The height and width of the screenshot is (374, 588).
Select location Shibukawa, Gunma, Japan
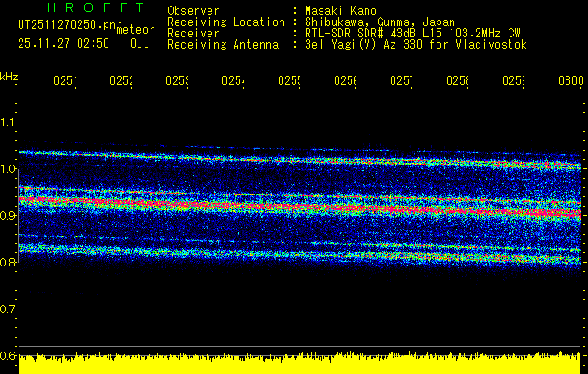click(380, 22)
